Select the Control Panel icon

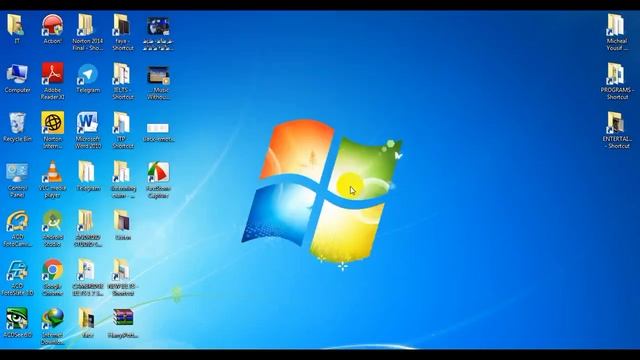point(17,180)
